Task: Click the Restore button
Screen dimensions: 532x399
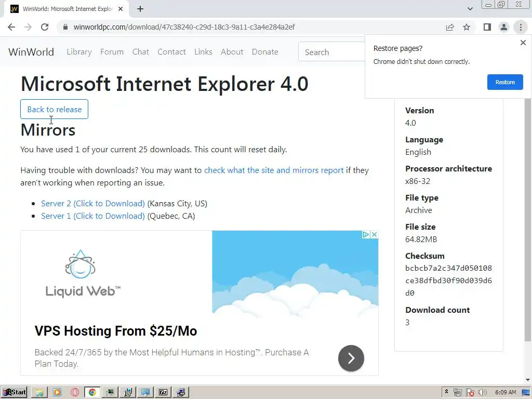Action: pyautogui.click(x=505, y=82)
